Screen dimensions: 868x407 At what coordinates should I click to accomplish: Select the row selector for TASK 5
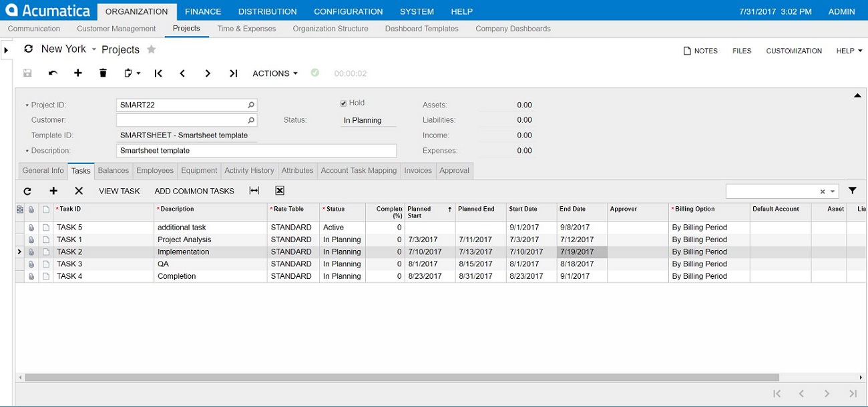pyautogui.click(x=20, y=227)
